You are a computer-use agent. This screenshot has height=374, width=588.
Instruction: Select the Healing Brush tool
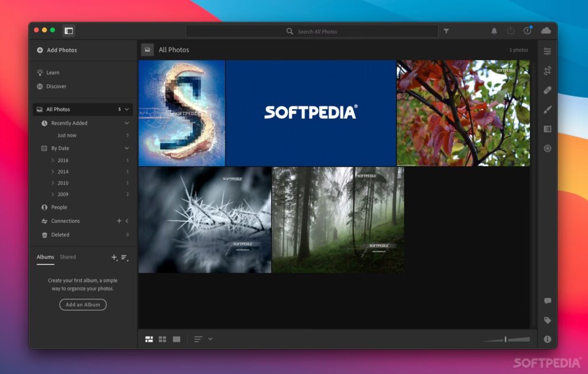pyautogui.click(x=547, y=90)
